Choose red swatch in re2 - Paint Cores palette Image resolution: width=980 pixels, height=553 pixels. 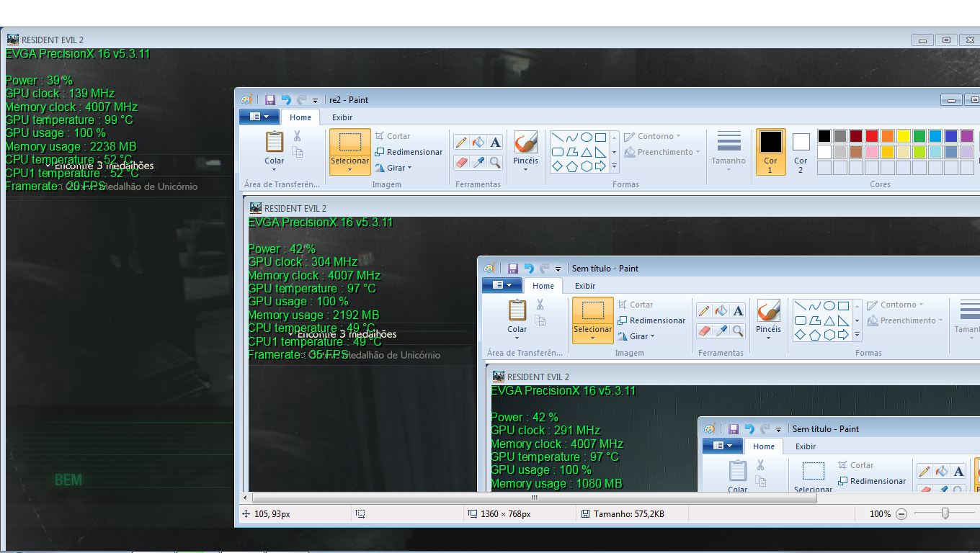(872, 136)
